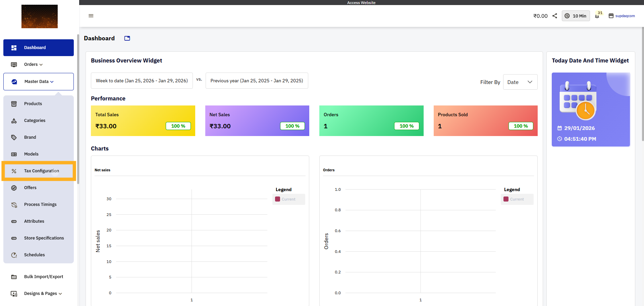Click the hamburger menu icon
The height and width of the screenshot is (306, 644).
(x=91, y=16)
